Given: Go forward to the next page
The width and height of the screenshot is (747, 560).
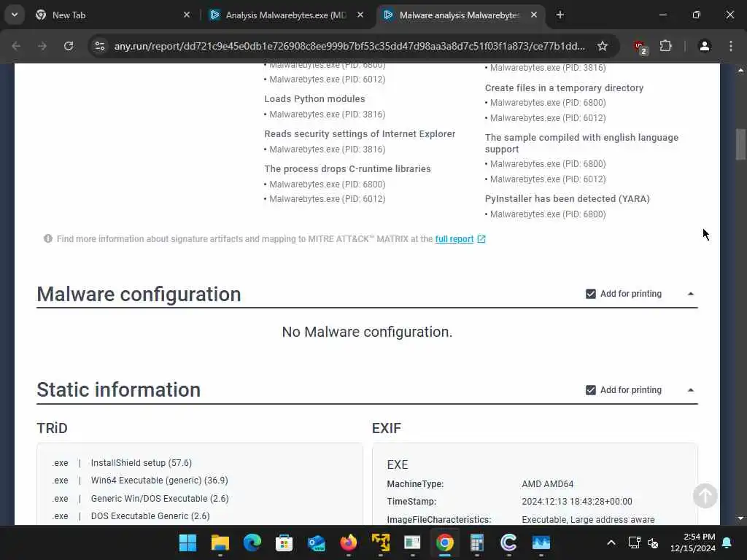Looking at the screenshot, I should pos(42,46).
